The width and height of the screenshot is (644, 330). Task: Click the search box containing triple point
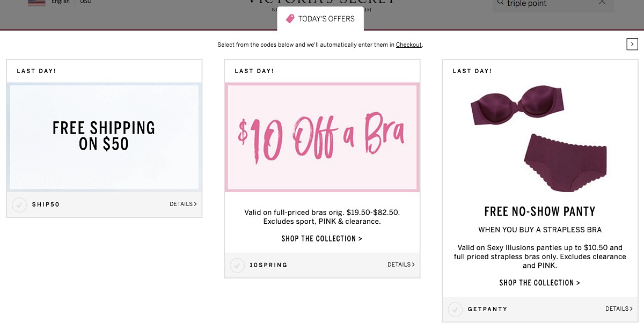point(547,3)
